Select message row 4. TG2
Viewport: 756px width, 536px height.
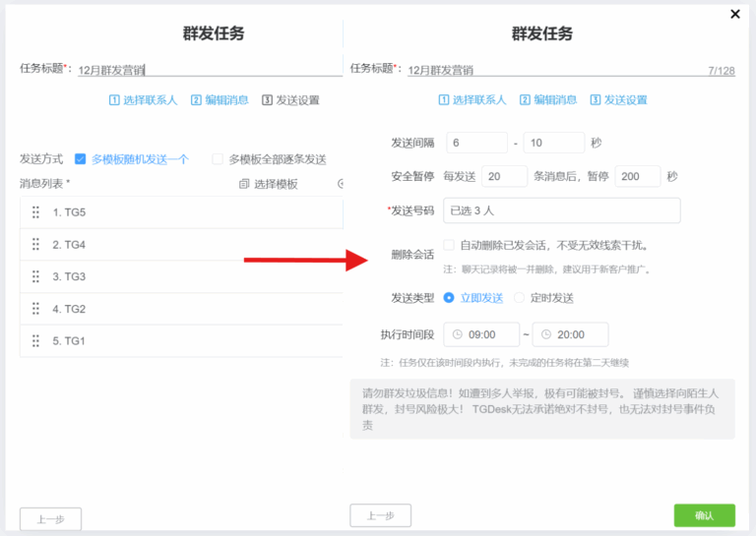click(181, 309)
